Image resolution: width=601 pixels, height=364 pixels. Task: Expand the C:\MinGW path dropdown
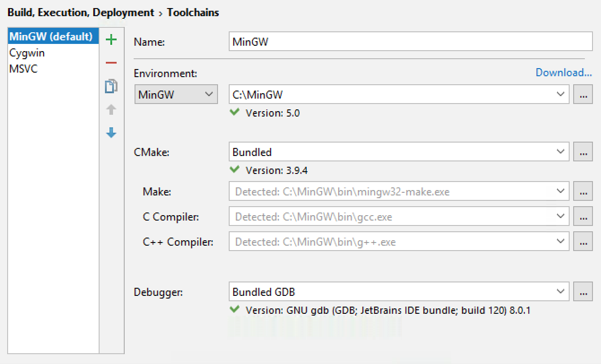point(560,95)
